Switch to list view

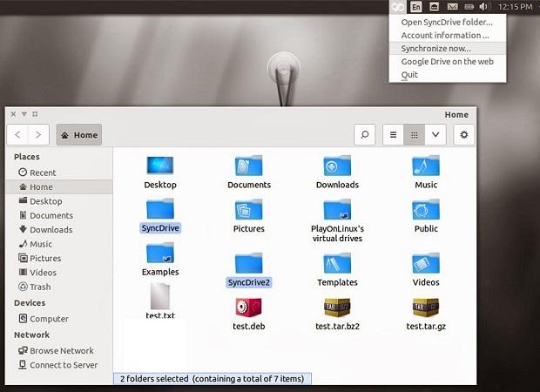pyautogui.click(x=393, y=135)
